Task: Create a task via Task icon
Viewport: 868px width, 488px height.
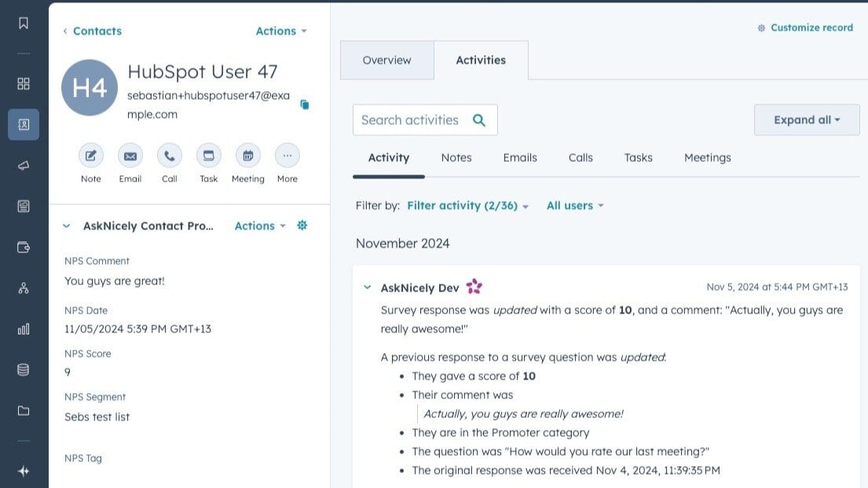Action: click(209, 156)
